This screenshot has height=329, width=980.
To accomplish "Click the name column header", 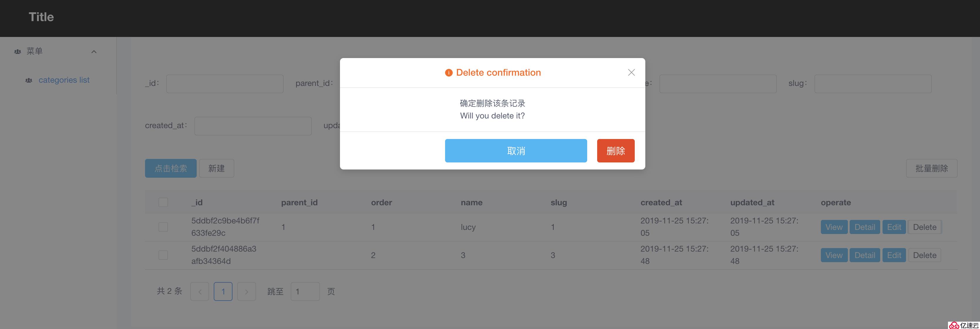I will (472, 203).
